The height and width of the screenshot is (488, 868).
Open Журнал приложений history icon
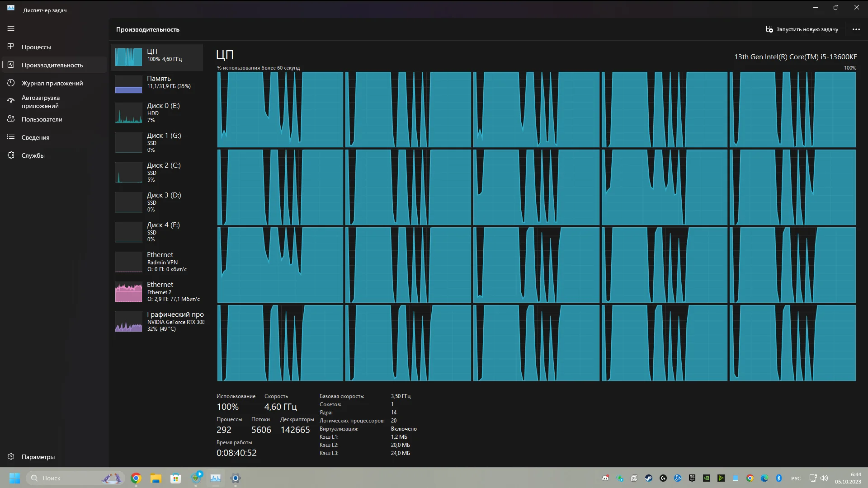tap(11, 83)
